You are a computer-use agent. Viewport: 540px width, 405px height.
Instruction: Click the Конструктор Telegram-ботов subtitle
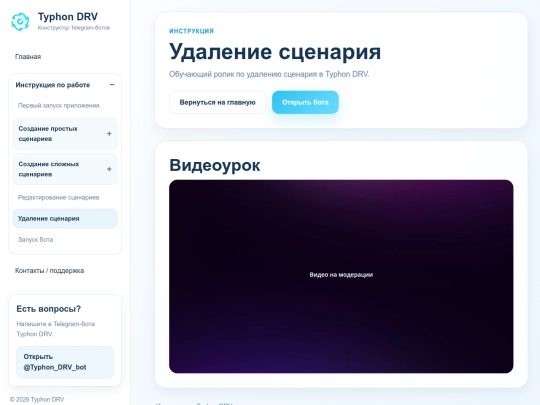point(74,28)
